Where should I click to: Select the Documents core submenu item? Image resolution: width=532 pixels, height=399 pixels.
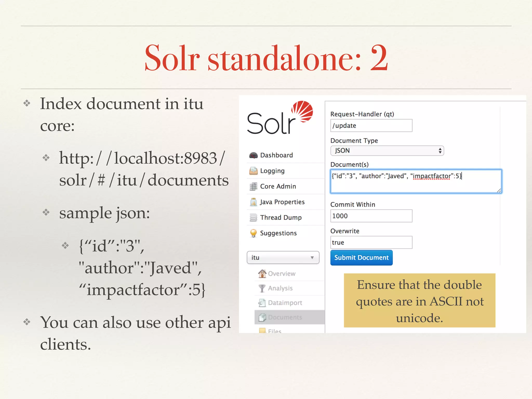pyautogui.click(x=289, y=317)
